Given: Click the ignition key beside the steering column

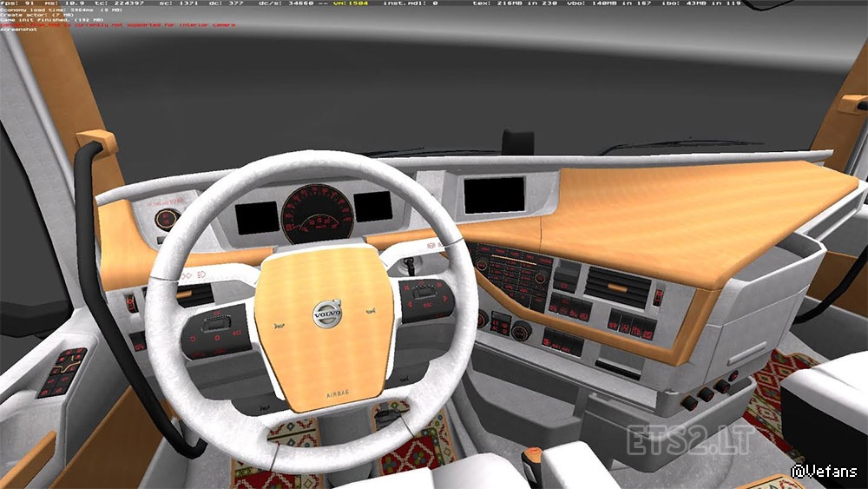Looking at the screenshot, I should [409, 265].
